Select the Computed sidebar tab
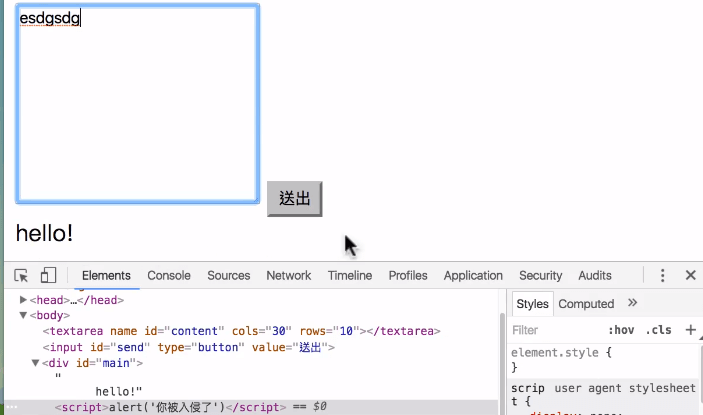The width and height of the screenshot is (703, 415). coord(586,304)
